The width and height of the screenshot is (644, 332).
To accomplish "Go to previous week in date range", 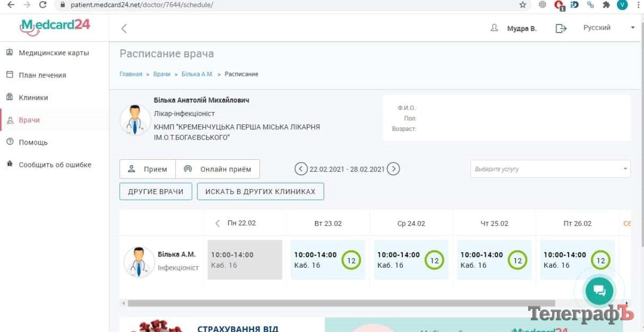I will pos(301,169).
